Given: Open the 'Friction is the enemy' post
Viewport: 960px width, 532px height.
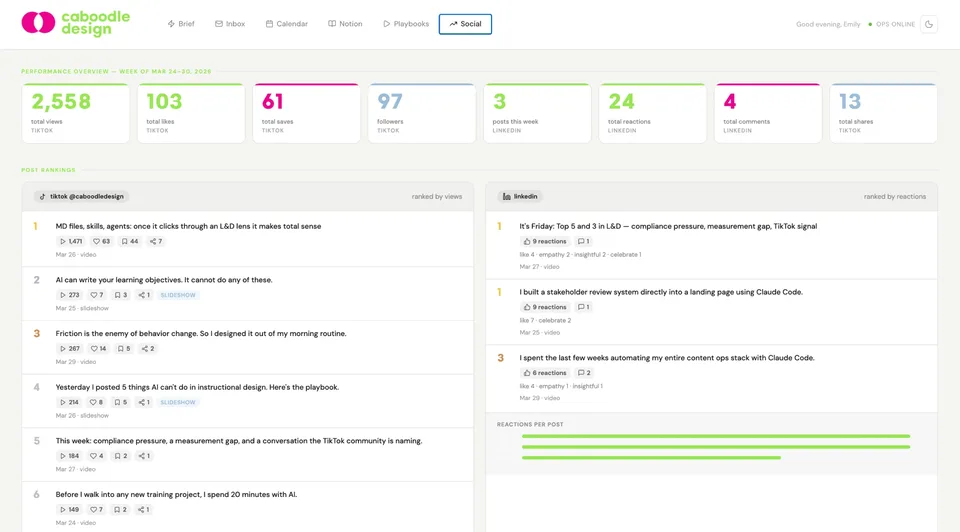Looking at the screenshot, I should pyautogui.click(x=201, y=334).
